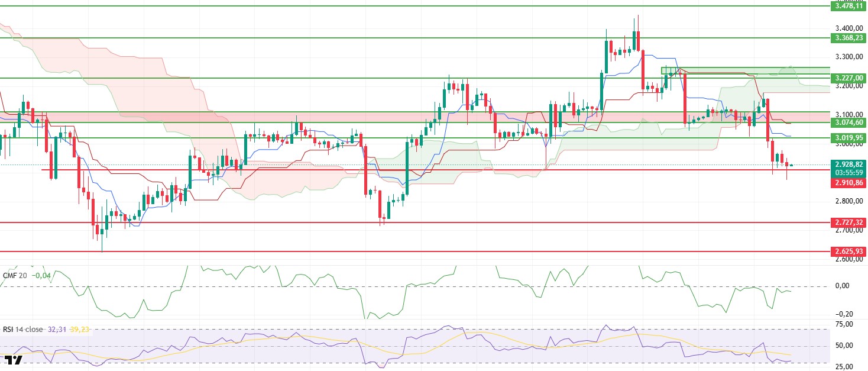
Task: Click the 3.400,00 price axis tick
Action: (847, 28)
